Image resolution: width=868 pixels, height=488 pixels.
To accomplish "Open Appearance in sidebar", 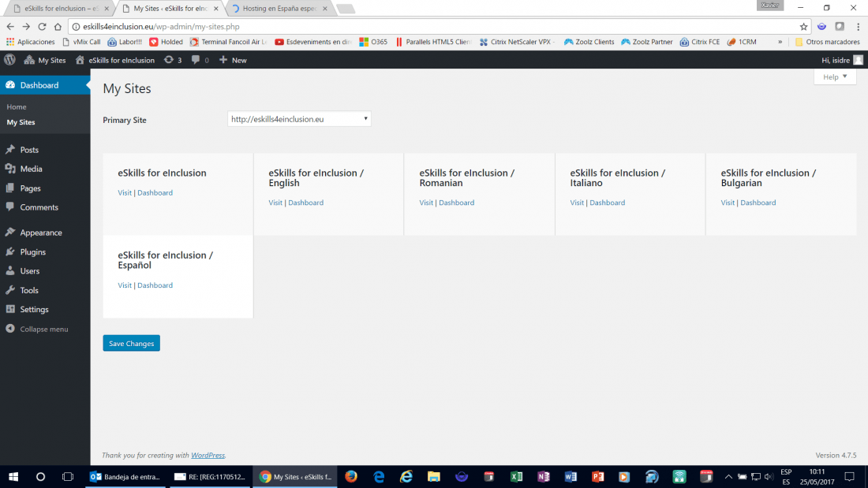I will click(45, 233).
